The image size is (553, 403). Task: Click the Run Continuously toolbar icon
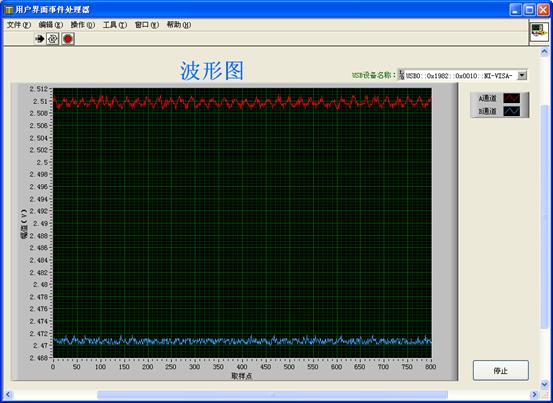53,39
